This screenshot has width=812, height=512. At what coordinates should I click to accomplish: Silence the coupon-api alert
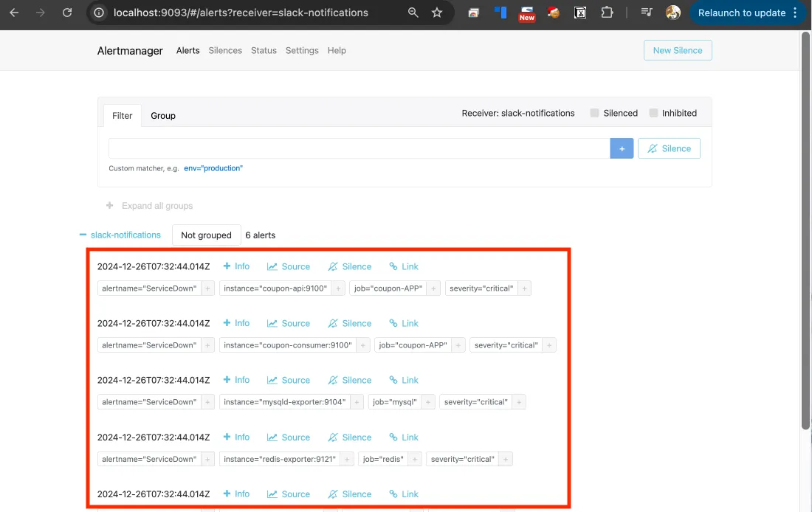tap(350, 266)
